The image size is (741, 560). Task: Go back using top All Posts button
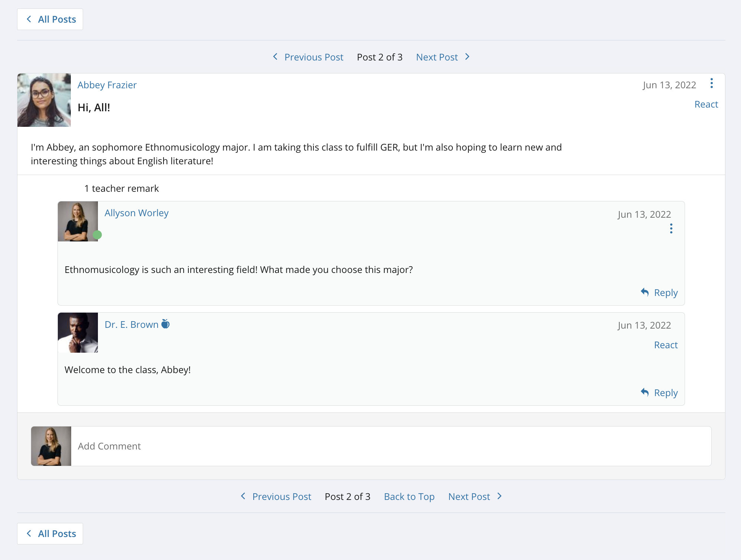(50, 19)
